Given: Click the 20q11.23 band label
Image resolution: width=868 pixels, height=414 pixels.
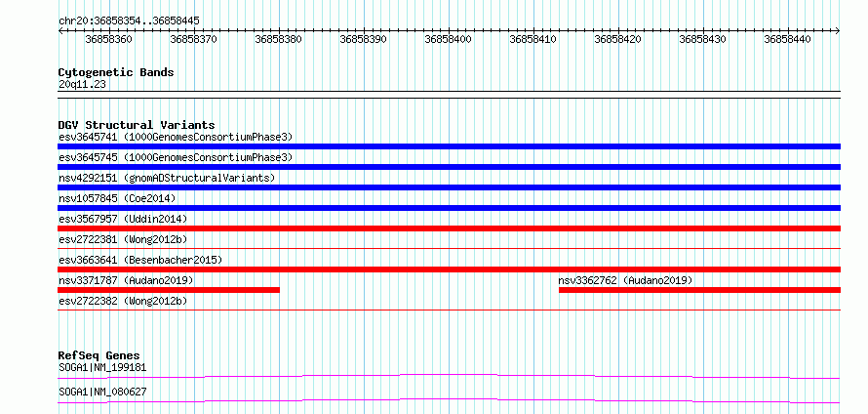Looking at the screenshot, I should tap(82, 84).
